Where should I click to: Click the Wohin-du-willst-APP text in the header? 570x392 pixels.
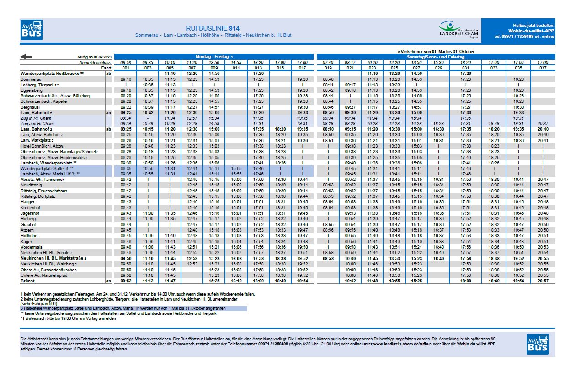tap(531, 31)
